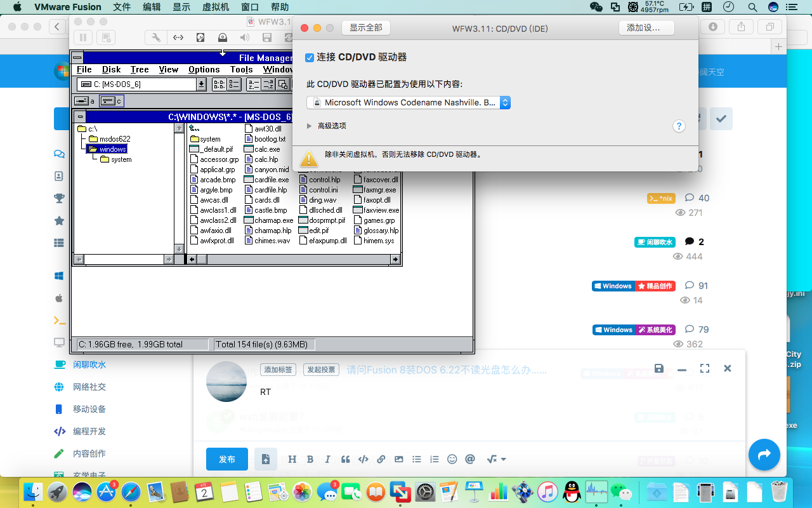Click the tree pane scrollbar down arrow
This screenshot has width=812, height=508.
pyautogui.click(x=179, y=250)
